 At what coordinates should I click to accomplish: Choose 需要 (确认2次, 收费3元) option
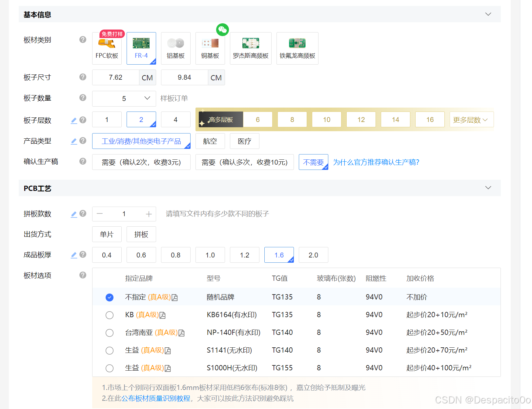coord(141,162)
